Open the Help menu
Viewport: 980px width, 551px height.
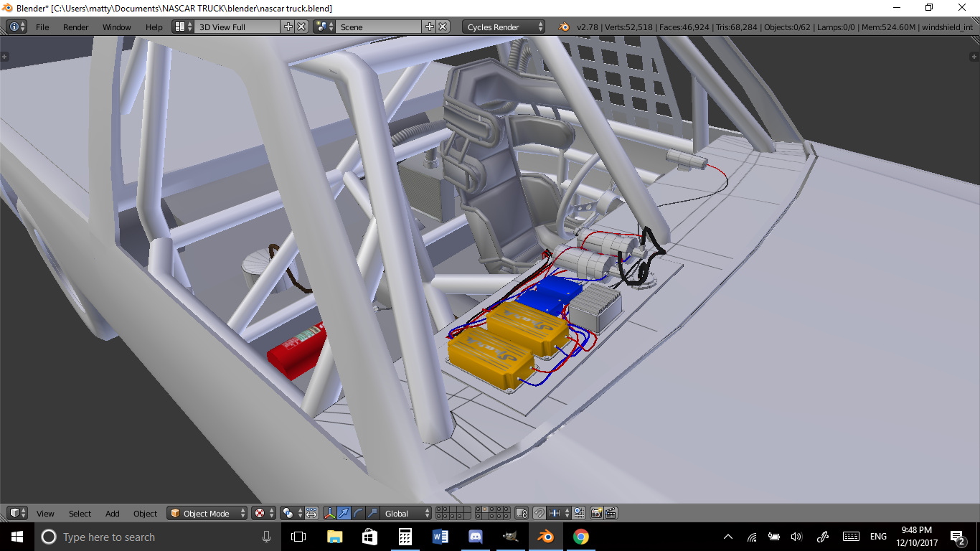(x=154, y=27)
